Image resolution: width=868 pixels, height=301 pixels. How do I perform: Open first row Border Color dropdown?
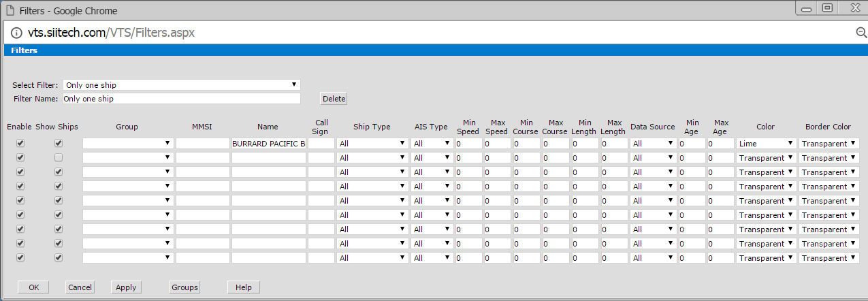tap(829, 144)
